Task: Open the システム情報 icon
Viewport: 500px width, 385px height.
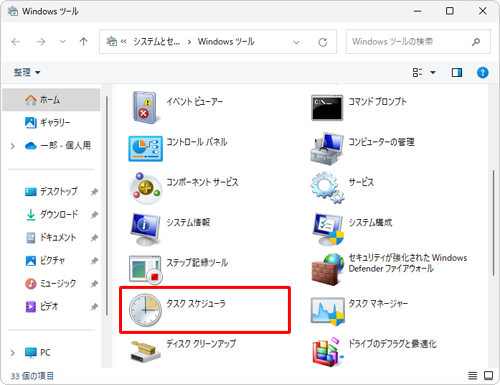Action: 145,229
